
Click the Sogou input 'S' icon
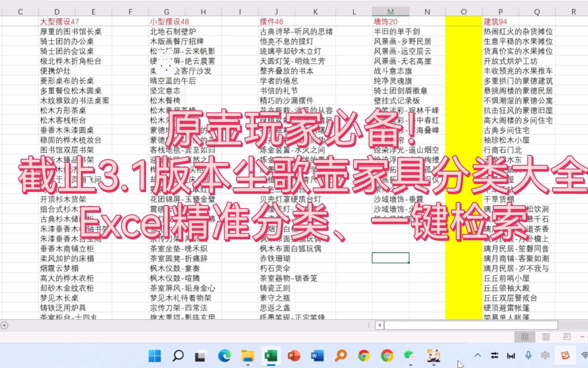point(565,355)
